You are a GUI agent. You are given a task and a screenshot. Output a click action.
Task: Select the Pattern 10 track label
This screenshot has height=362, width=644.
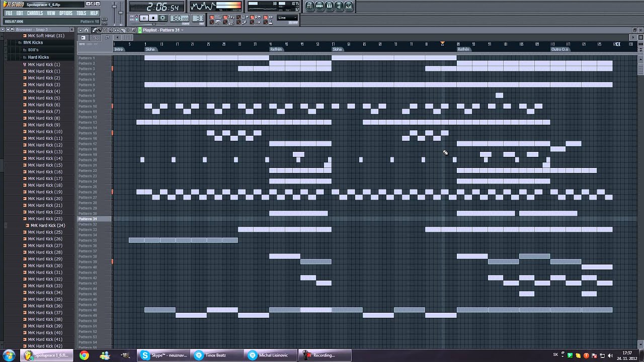point(95,107)
